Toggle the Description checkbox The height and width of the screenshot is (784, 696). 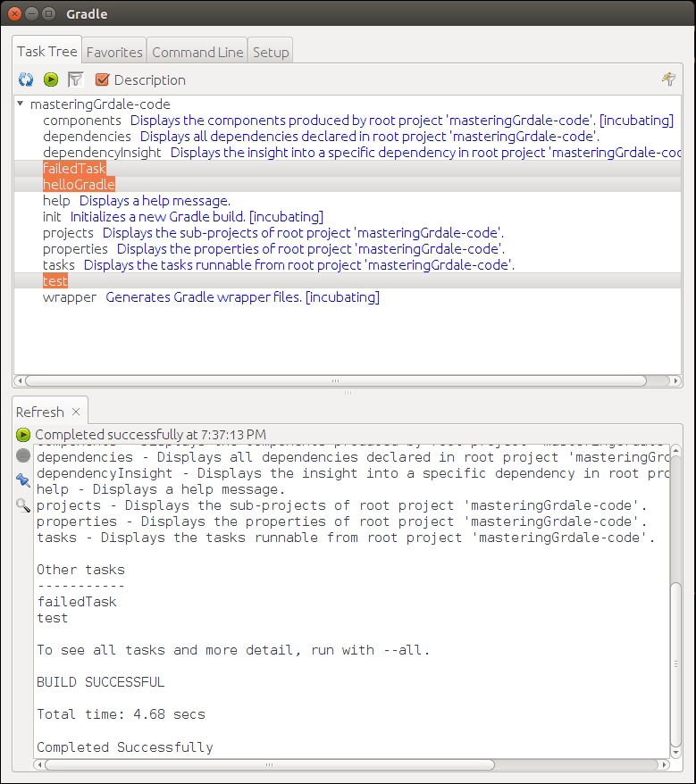pyautogui.click(x=102, y=79)
